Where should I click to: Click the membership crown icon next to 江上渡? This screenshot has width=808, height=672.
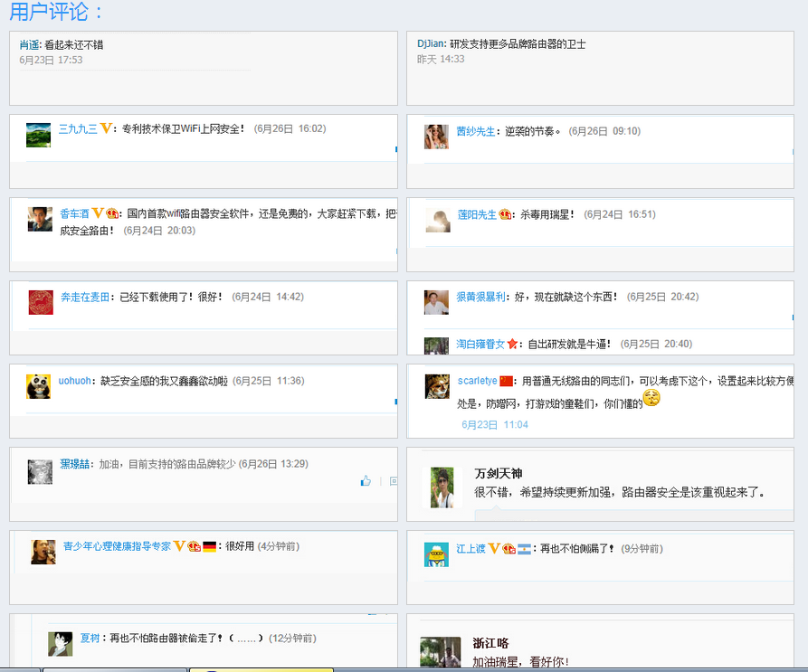coord(508,548)
